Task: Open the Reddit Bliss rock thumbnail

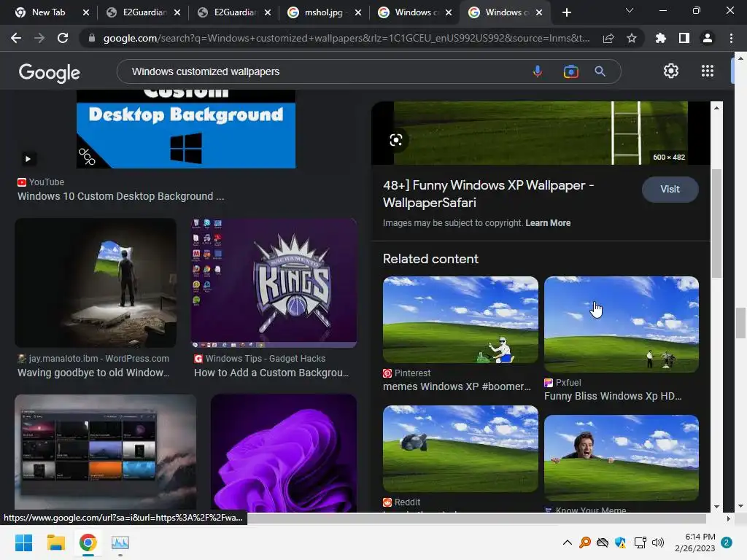Action: tap(460, 448)
